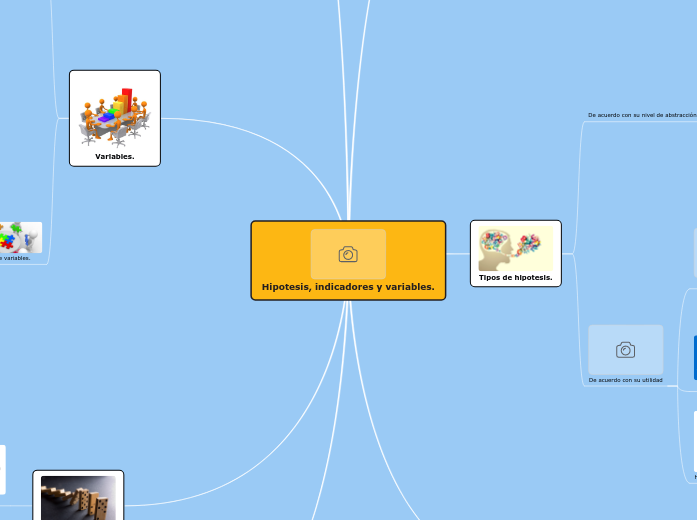Select the "De acuerdo con su nivel de abstracción" subtopic
697x520 pixels.
[640, 115]
